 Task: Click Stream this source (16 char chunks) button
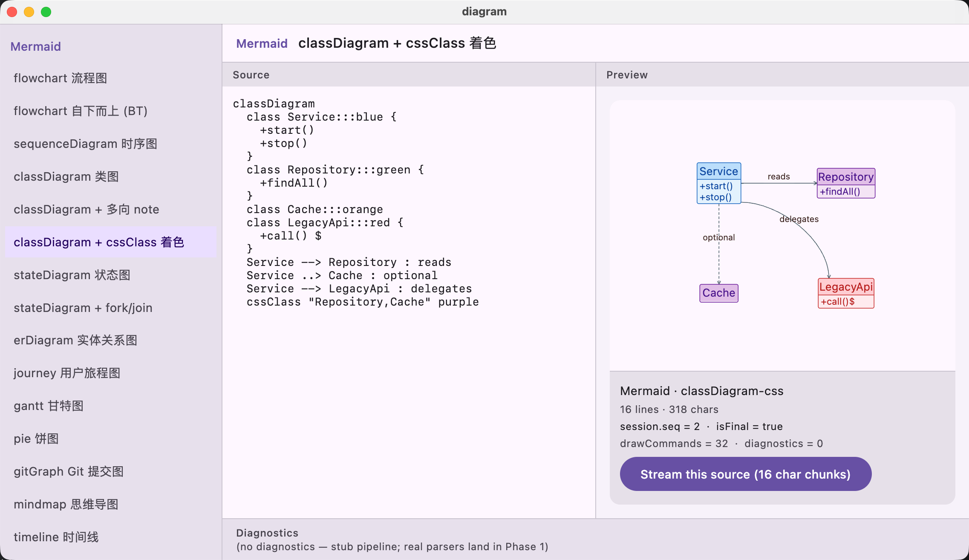tap(746, 474)
